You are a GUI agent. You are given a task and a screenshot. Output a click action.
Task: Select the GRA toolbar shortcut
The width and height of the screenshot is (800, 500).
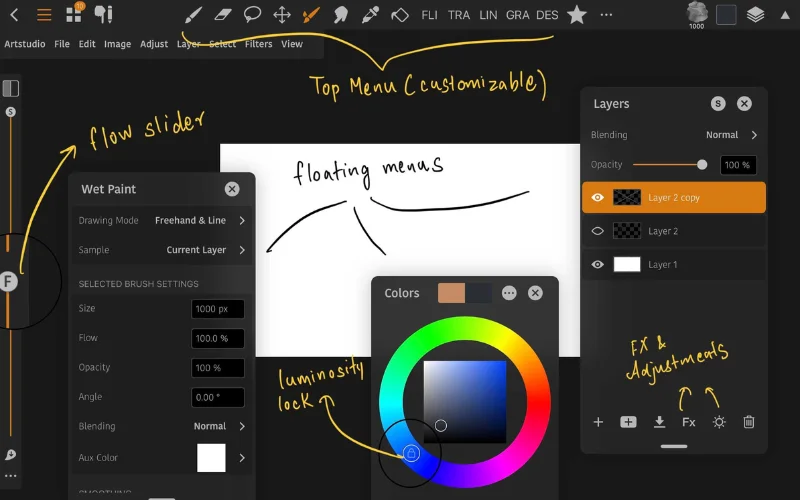coord(517,15)
